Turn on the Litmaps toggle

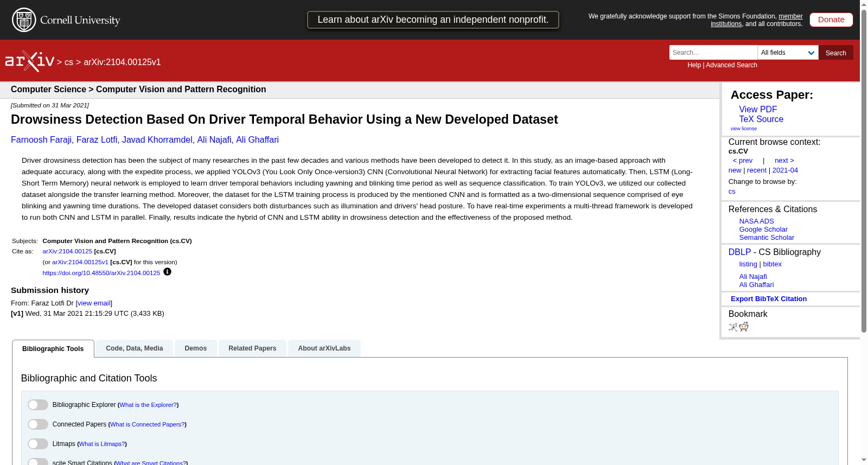point(38,444)
